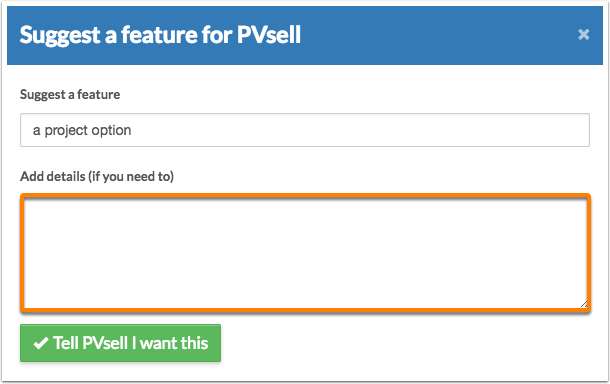
Task: Click the word 'project' in feature field
Action: [68, 131]
